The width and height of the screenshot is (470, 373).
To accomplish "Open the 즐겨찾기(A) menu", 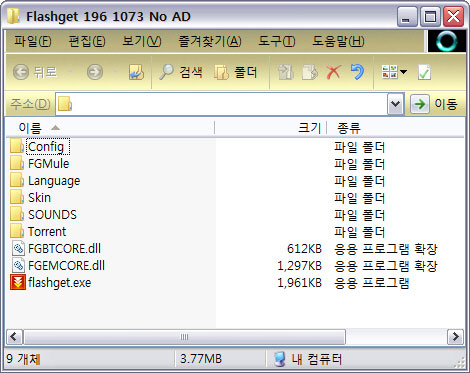I will point(210,41).
